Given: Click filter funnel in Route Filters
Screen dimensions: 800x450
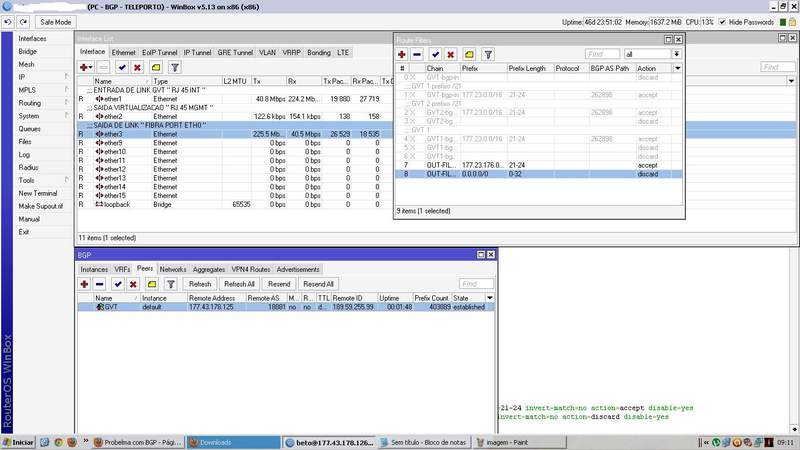Looking at the screenshot, I should 488,54.
